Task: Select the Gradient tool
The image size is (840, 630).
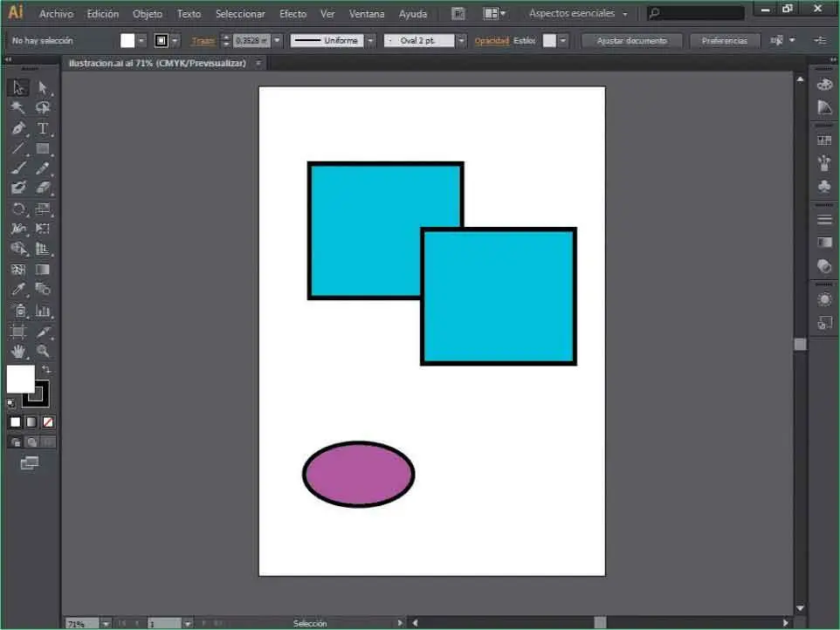Action: point(43,270)
